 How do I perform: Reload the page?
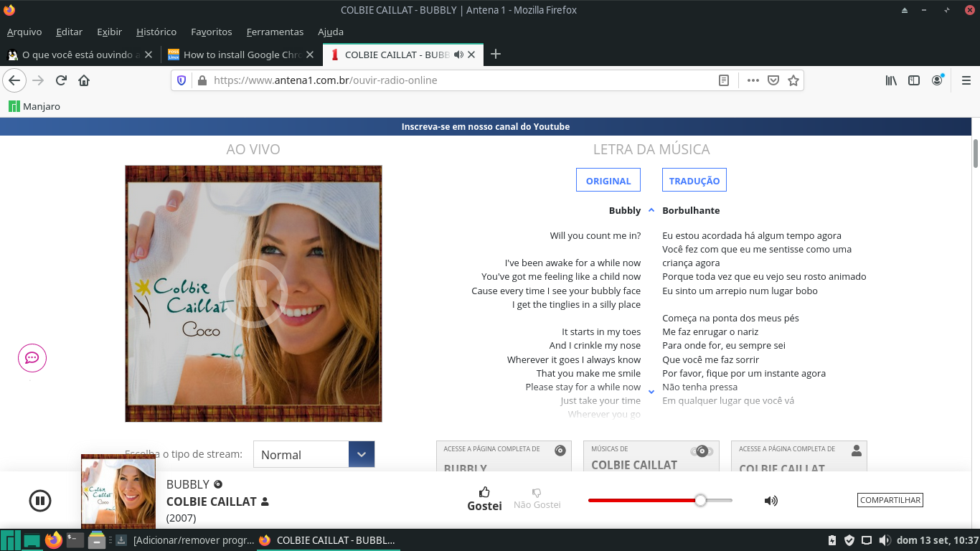61,80
